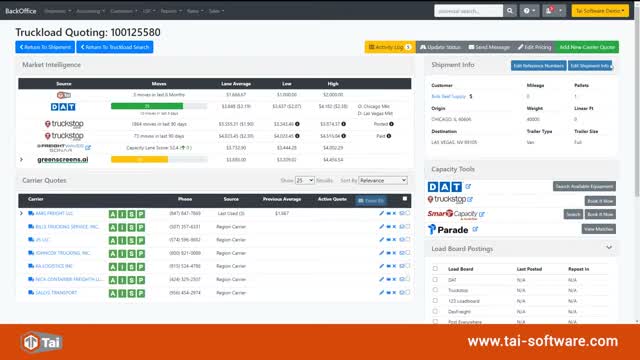Click the yellow greenscreens.ai confidence bar

click(139, 159)
